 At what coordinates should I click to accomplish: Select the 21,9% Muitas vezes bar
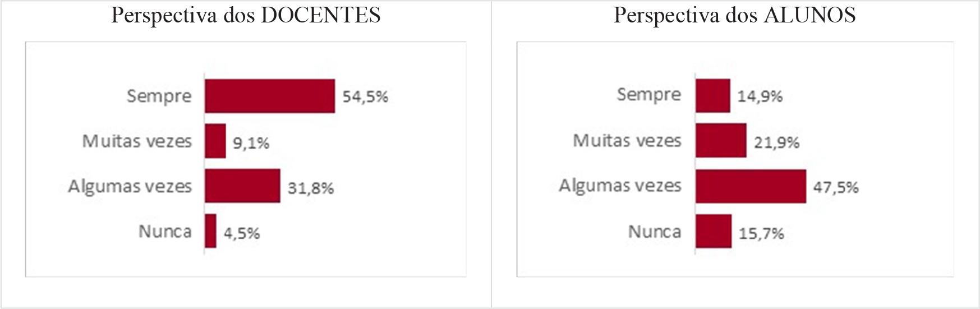[721, 141]
